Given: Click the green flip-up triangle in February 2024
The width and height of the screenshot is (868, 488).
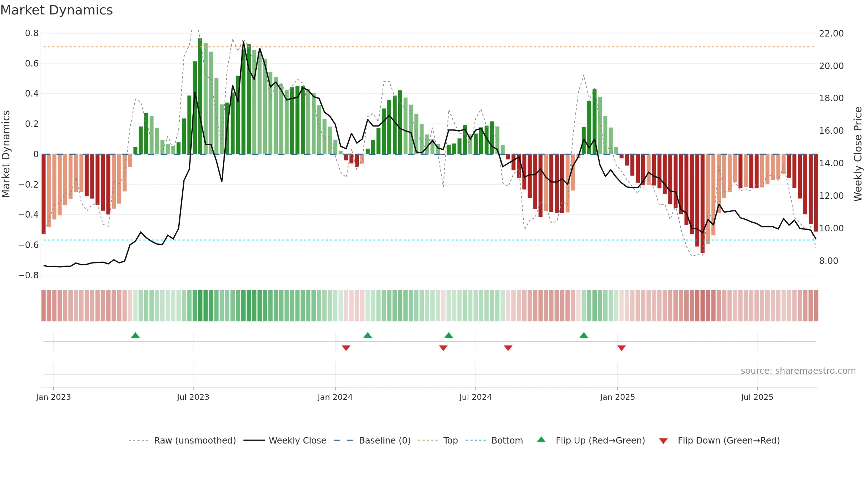Looking at the screenshot, I should (x=367, y=335).
